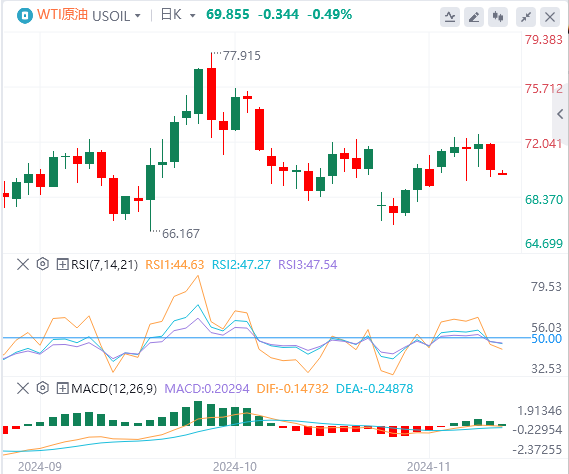Image resolution: width=569 pixels, height=474 pixels.
Task: Click DIF:-0.14732 value
Action: pos(292,389)
